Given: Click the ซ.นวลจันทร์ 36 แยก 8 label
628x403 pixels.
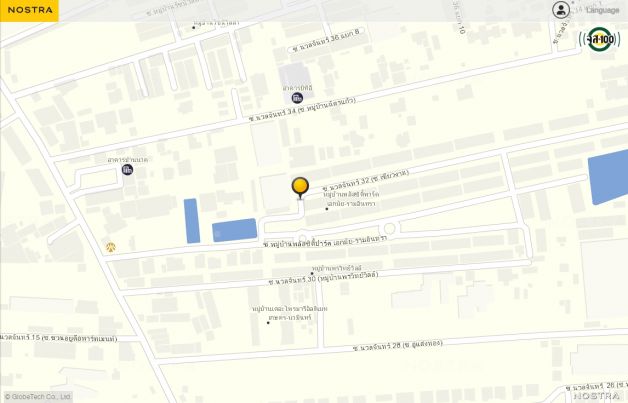Looking at the screenshot, I should click(x=328, y=40).
